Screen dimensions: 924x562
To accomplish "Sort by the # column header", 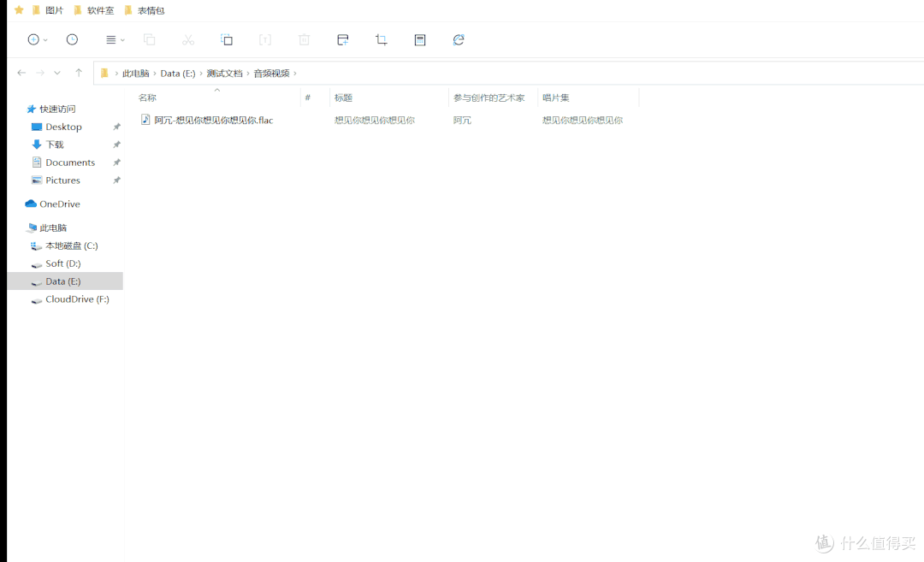I will click(x=308, y=98).
